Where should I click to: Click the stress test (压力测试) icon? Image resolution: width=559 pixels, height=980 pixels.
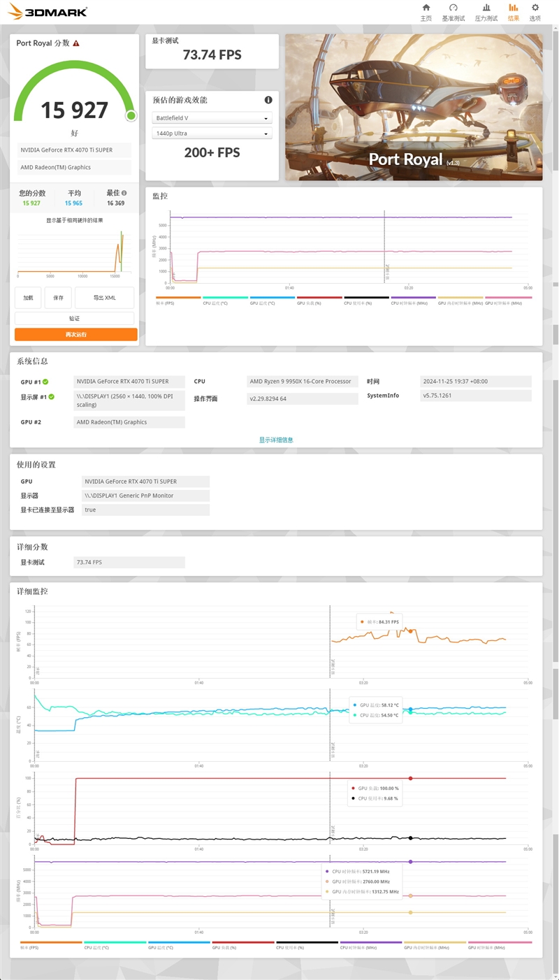485,10
